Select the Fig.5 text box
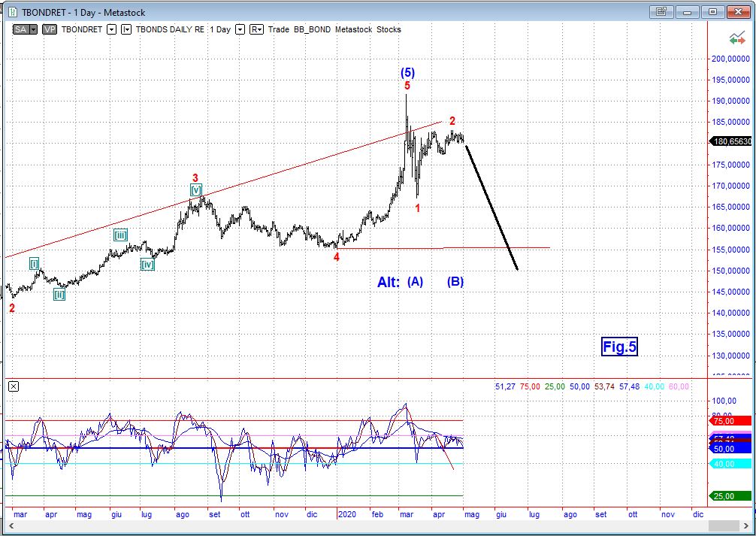This screenshot has height=536, width=756. 619,347
